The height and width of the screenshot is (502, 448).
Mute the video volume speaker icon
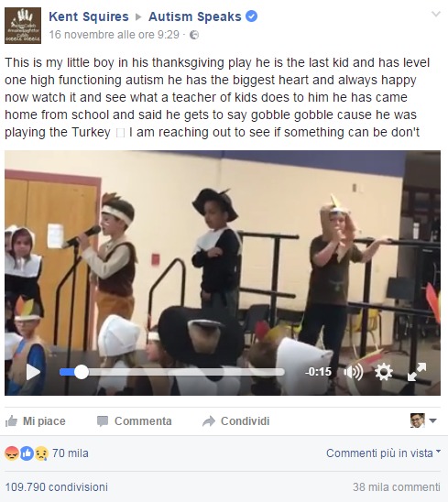[354, 372]
